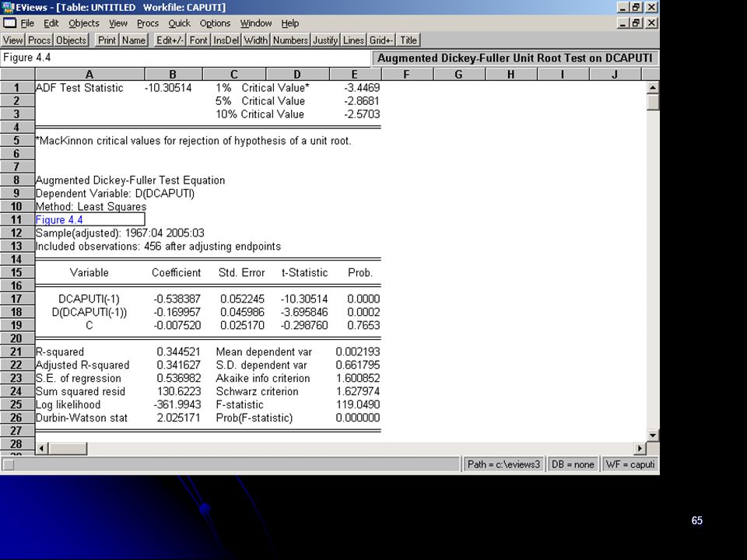Open the Edit menu

51,23
